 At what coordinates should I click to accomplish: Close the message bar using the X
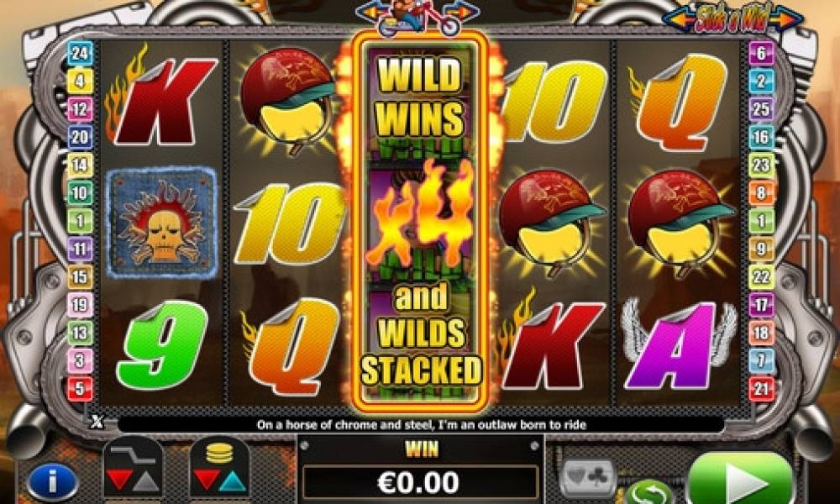click(x=97, y=422)
